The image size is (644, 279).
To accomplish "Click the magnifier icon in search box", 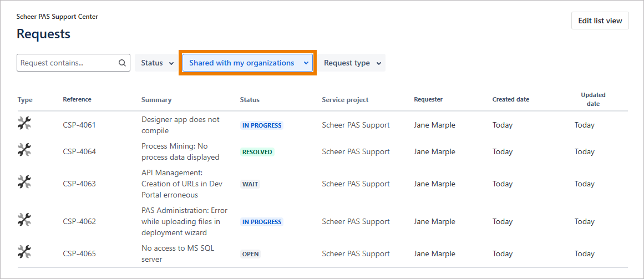I will (x=122, y=63).
